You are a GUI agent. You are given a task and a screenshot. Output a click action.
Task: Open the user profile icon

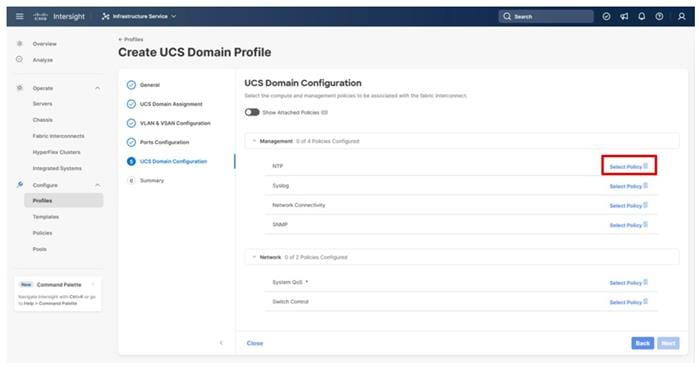coord(681,16)
